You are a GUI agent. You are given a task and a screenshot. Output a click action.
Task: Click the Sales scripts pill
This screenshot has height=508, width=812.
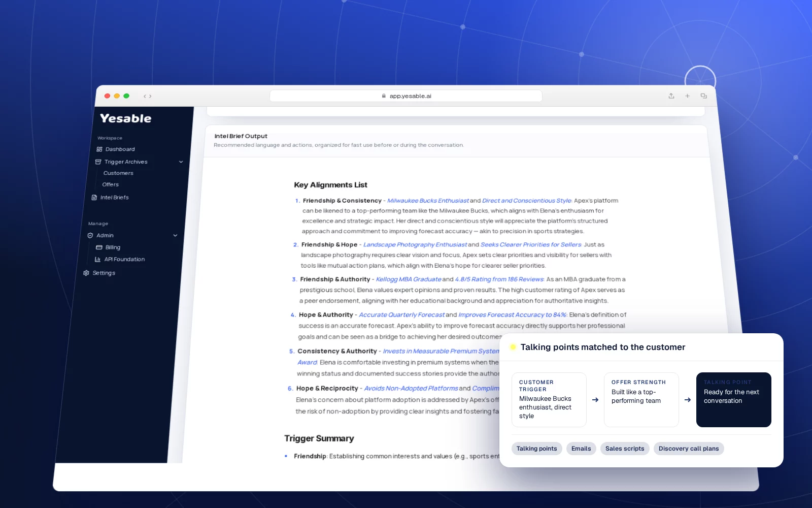point(625,449)
